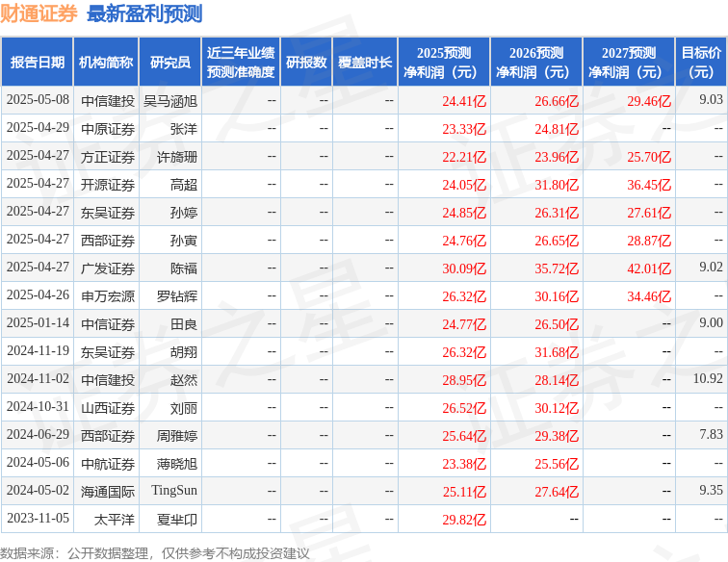Select institution 开源证券

tap(108, 185)
